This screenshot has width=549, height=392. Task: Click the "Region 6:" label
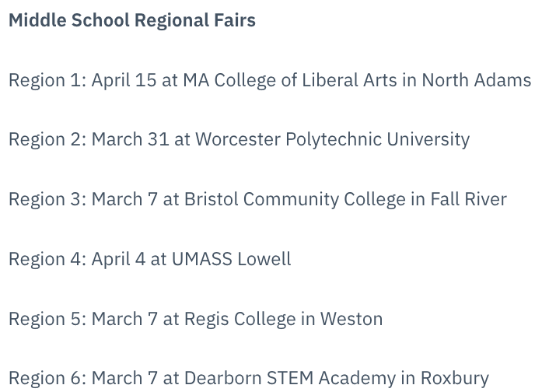point(47,378)
